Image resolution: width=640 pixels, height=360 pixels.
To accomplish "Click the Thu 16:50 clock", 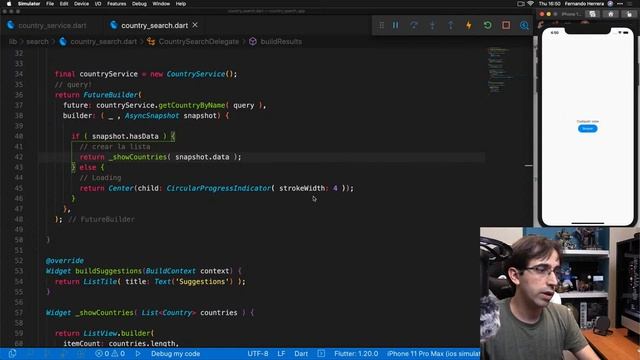I will pos(549,4).
